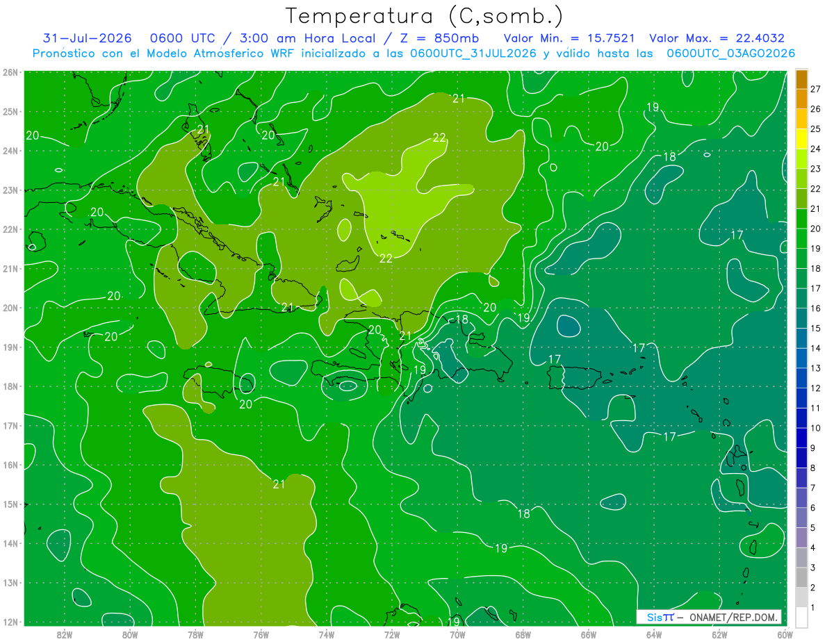
Task: Click the '16N' latitude label
Action: click(10, 465)
